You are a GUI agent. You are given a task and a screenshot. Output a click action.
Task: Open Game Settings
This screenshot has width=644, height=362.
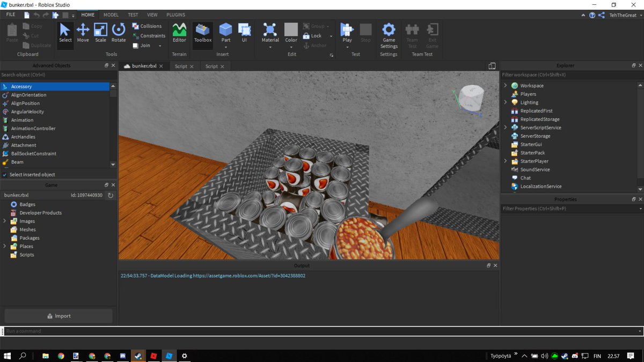pos(389,35)
